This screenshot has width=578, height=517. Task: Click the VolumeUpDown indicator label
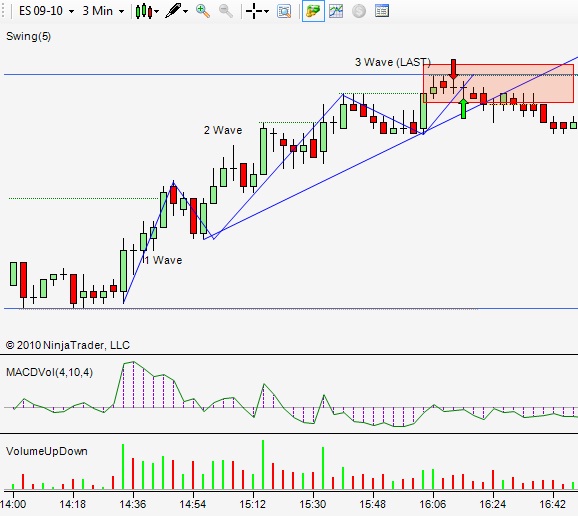point(47,451)
